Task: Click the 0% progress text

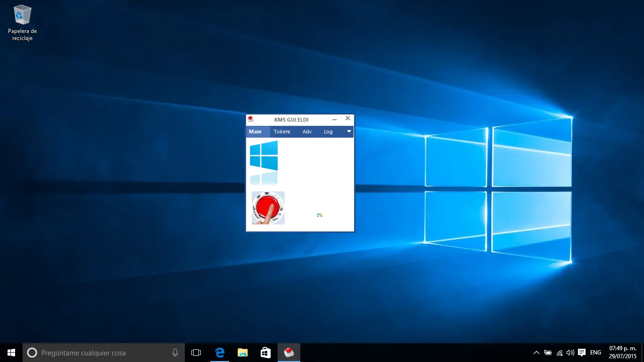Action: point(320,215)
